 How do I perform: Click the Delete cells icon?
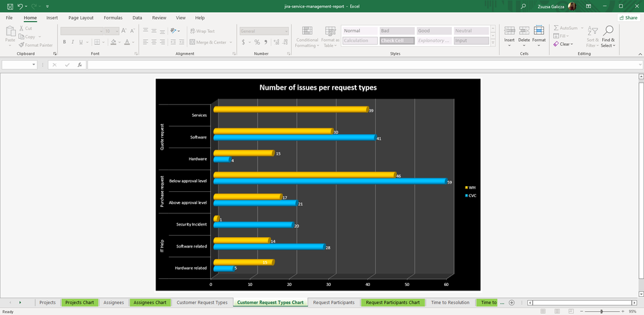(x=524, y=31)
